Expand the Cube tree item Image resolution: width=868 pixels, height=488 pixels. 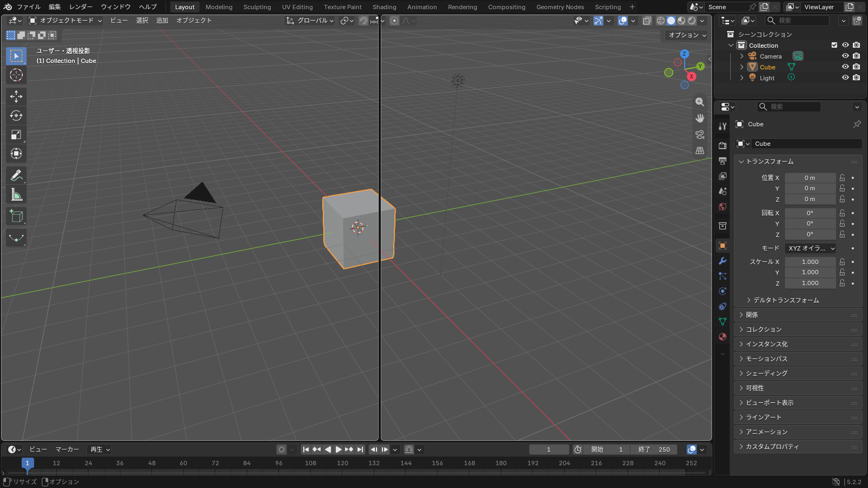[742, 67]
